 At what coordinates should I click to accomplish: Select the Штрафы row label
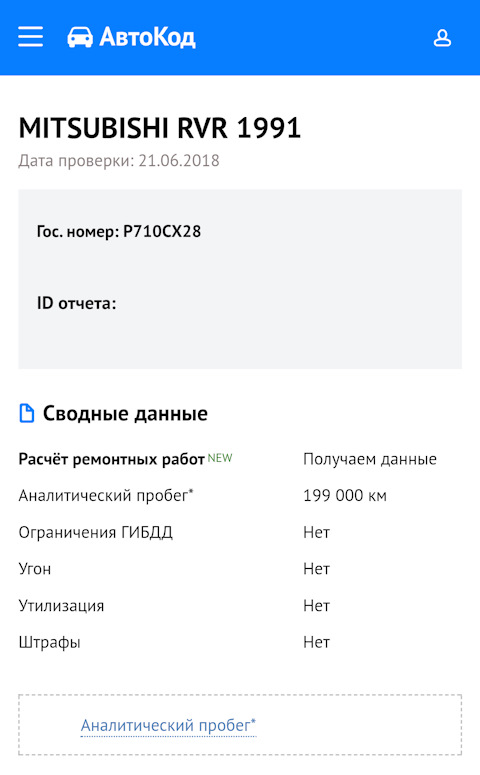49,642
